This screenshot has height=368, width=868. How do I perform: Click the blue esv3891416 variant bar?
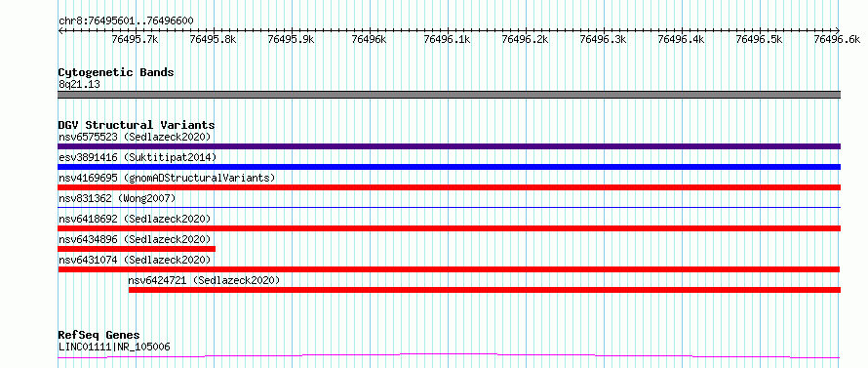coord(449,167)
